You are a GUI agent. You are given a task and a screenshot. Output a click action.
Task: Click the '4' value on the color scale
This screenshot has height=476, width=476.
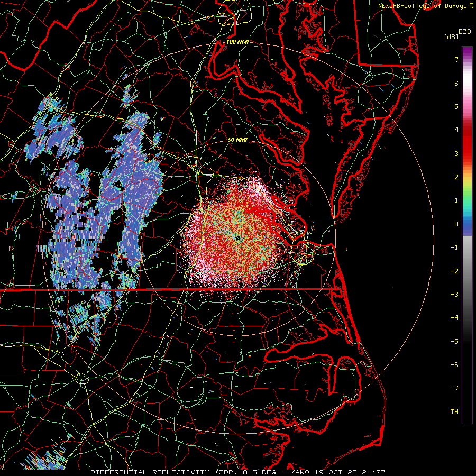point(456,130)
